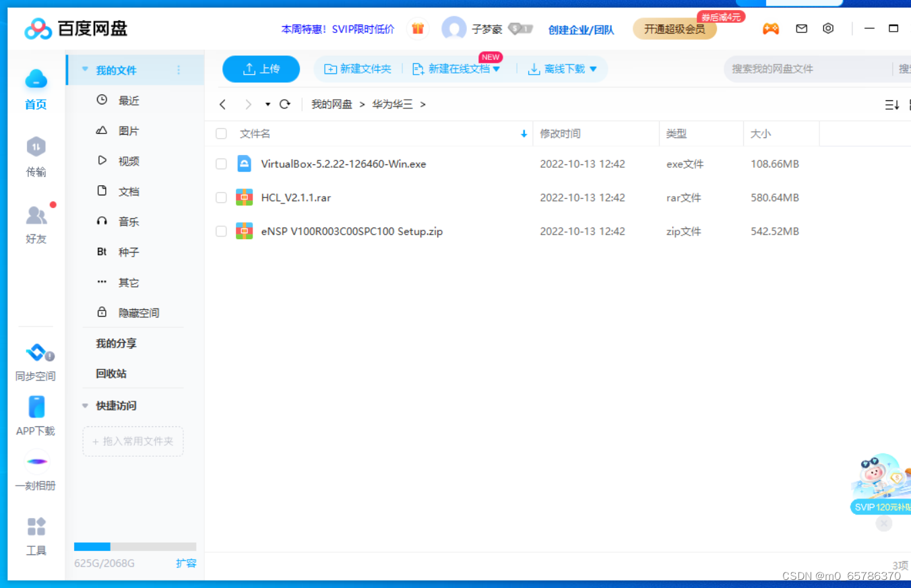Open the navigation history dropdown arrow

coord(268,104)
